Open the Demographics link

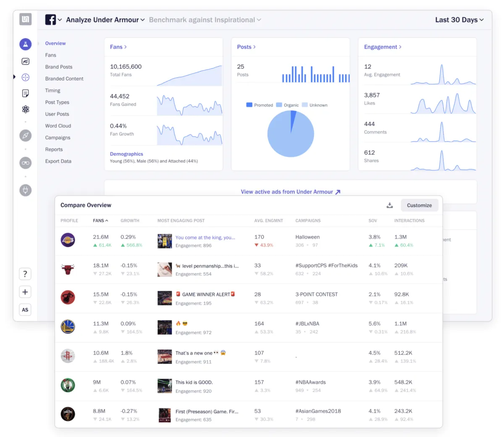(x=126, y=154)
